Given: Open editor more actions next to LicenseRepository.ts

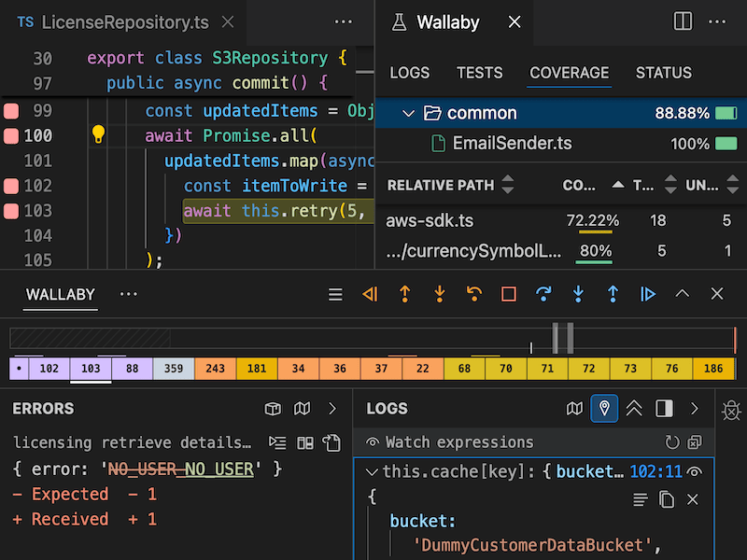Looking at the screenshot, I should 343,21.
